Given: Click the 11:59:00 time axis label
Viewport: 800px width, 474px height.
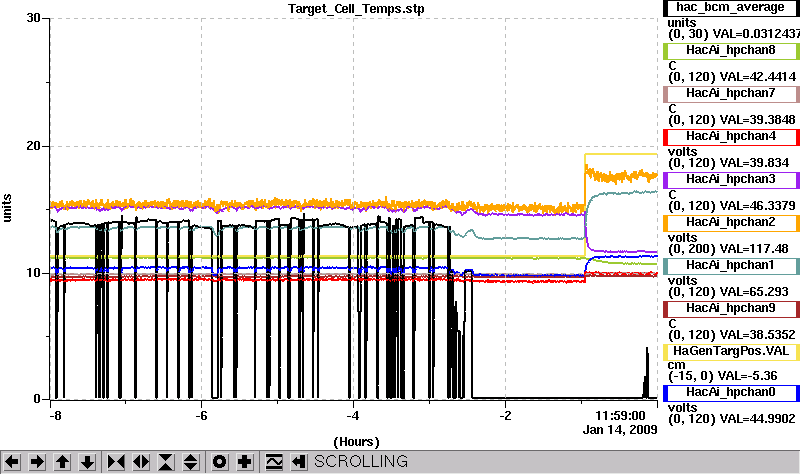Looking at the screenshot, I should pos(620,416).
